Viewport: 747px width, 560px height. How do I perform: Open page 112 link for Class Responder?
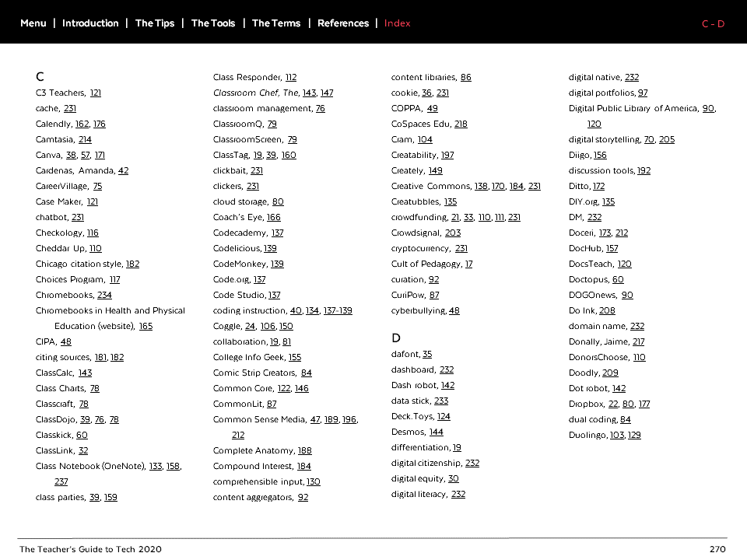click(x=290, y=77)
